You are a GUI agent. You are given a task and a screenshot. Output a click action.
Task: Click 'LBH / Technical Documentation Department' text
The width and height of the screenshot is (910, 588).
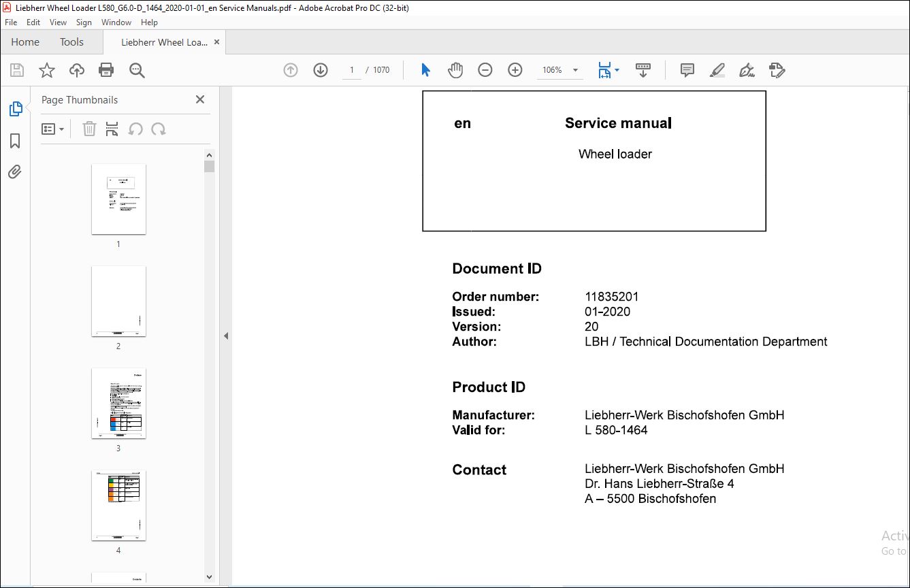[x=706, y=342]
